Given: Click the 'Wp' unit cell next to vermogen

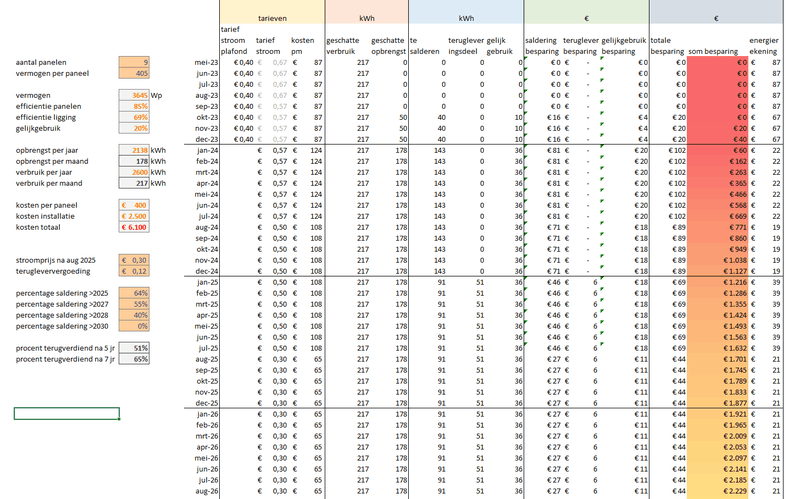Looking at the screenshot, I should (x=156, y=95).
